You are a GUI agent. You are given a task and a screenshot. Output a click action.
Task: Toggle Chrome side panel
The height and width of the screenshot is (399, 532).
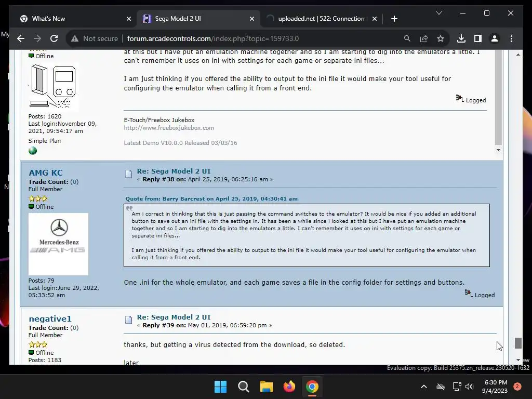click(x=478, y=38)
